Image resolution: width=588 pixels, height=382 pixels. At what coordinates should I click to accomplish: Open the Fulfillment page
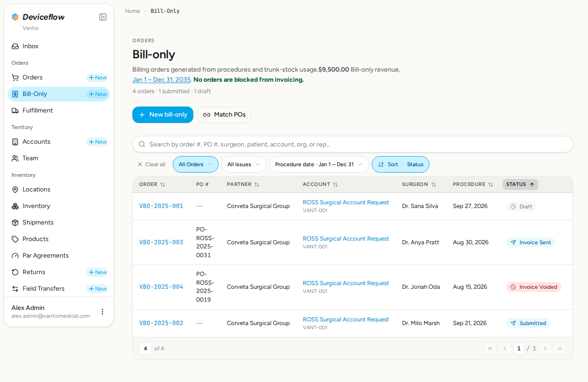point(59,111)
